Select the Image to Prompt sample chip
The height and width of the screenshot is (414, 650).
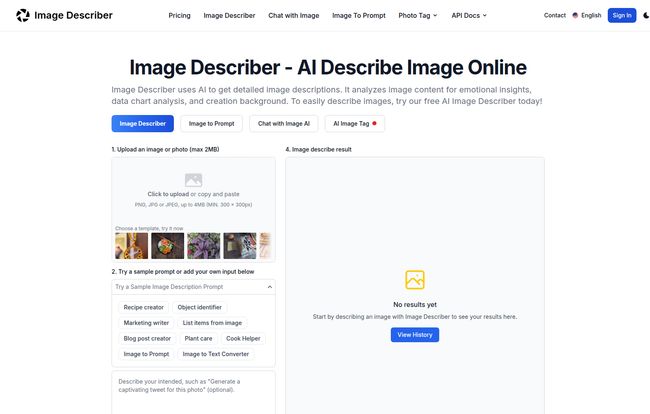pyautogui.click(x=146, y=354)
